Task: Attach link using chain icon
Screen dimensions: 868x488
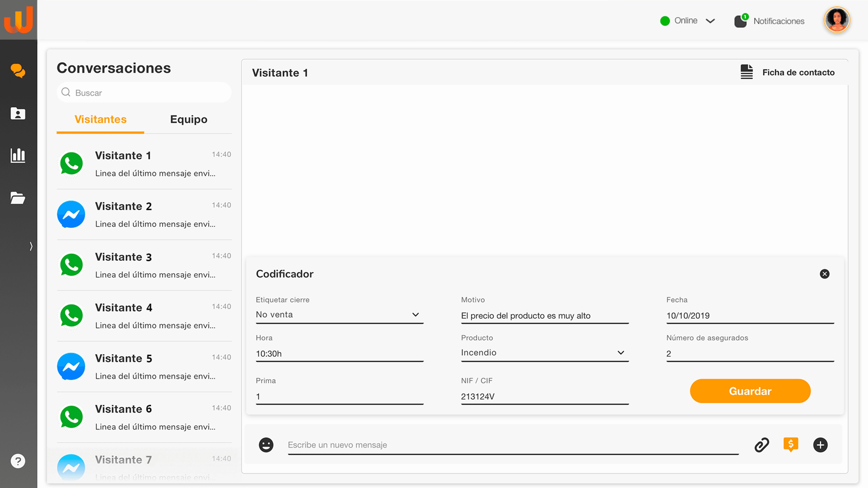Action: coord(762,445)
